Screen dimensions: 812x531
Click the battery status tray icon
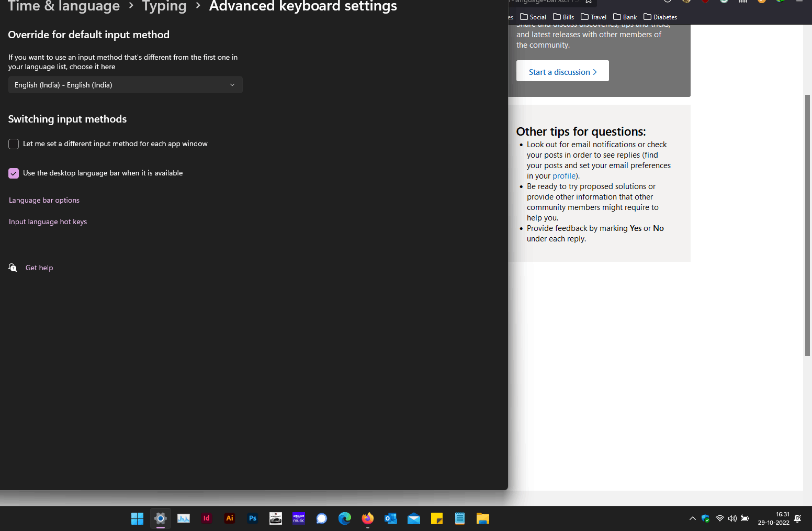745,518
